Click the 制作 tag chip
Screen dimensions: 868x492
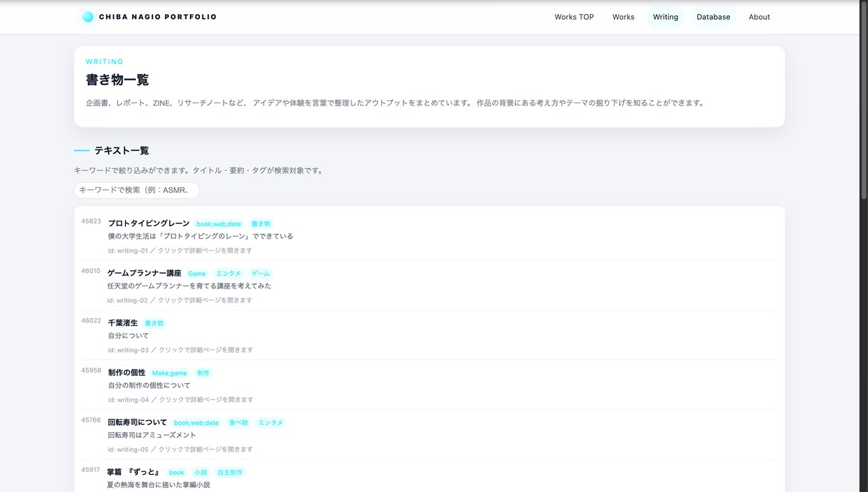203,373
